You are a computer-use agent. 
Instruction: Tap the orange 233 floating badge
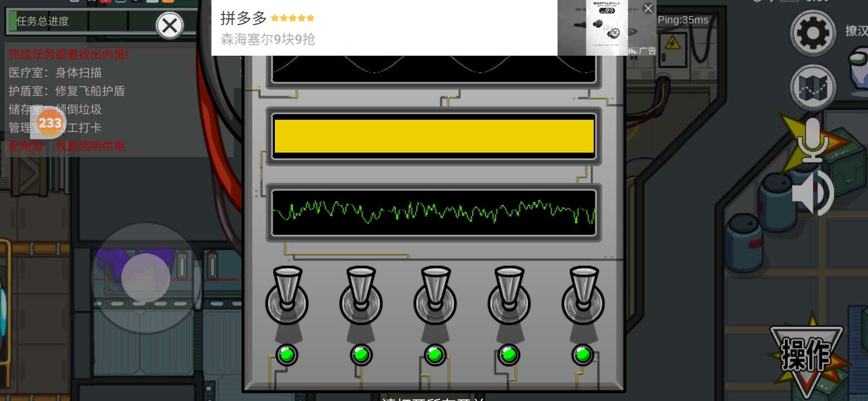click(x=50, y=123)
